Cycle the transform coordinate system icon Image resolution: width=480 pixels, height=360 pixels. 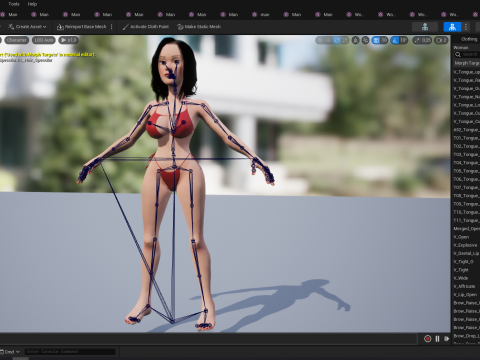click(356, 40)
